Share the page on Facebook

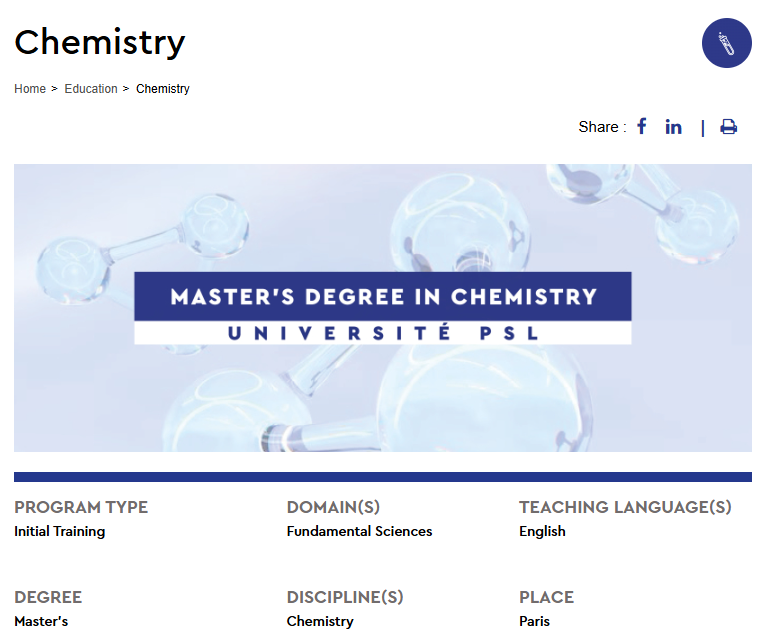[x=641, y=127]
